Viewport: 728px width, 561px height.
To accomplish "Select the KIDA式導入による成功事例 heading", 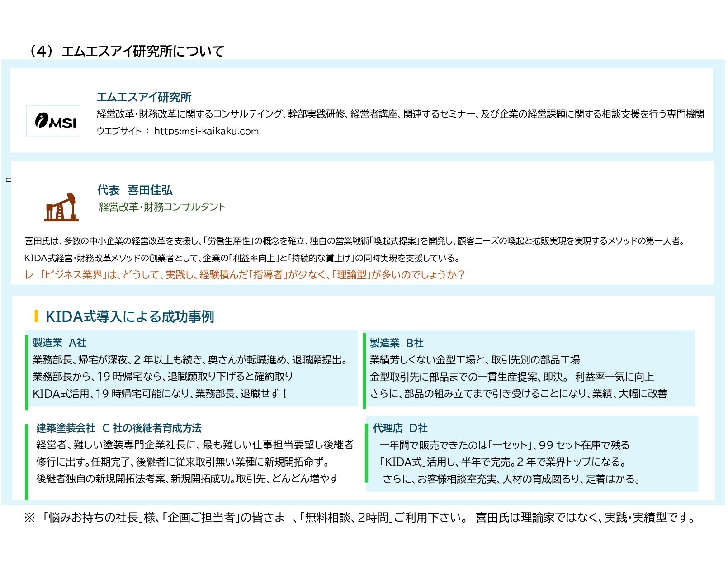I will tap(130, 316).
